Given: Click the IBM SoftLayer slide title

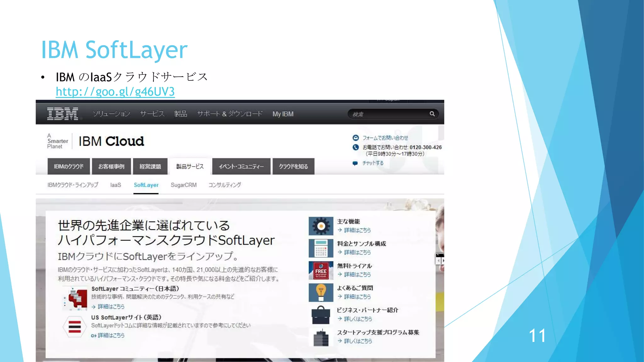Looking at the screenshot, I should 114,49.
